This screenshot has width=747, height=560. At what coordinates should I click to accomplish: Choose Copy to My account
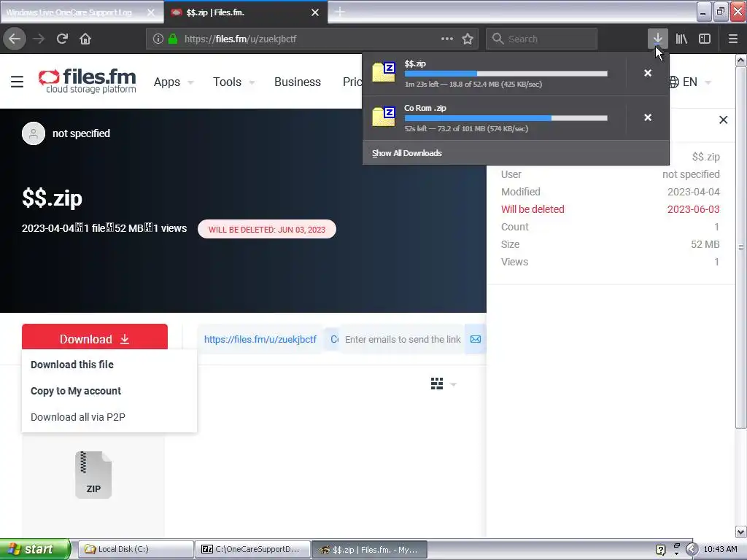(76, 391)
